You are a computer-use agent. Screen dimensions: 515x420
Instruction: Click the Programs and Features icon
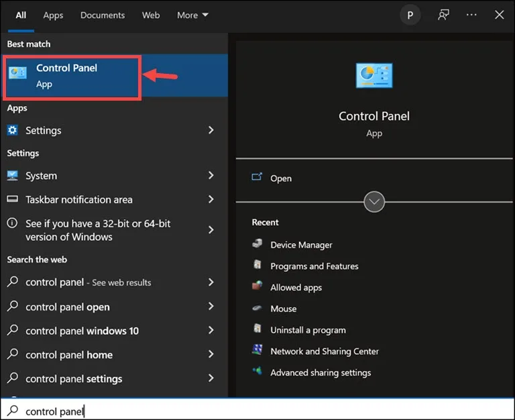click(257, 265)
